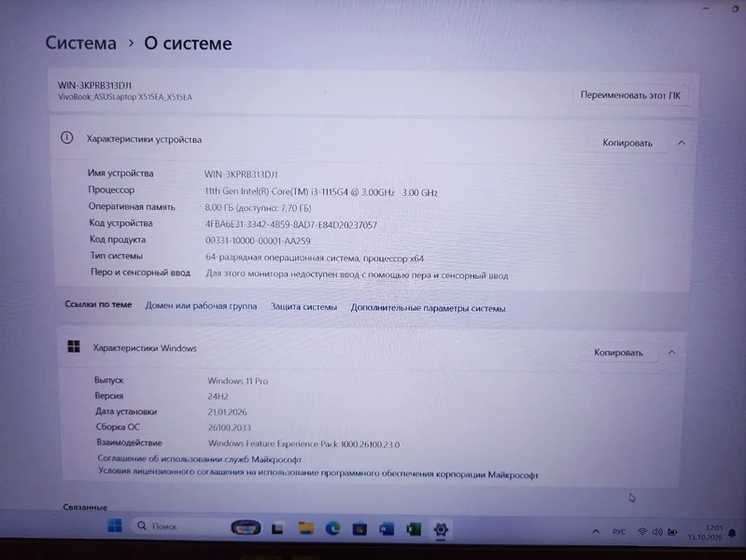Collapse the Характеристики устройства section
Viewport: 746px width, 560px height.
[682, 143]
